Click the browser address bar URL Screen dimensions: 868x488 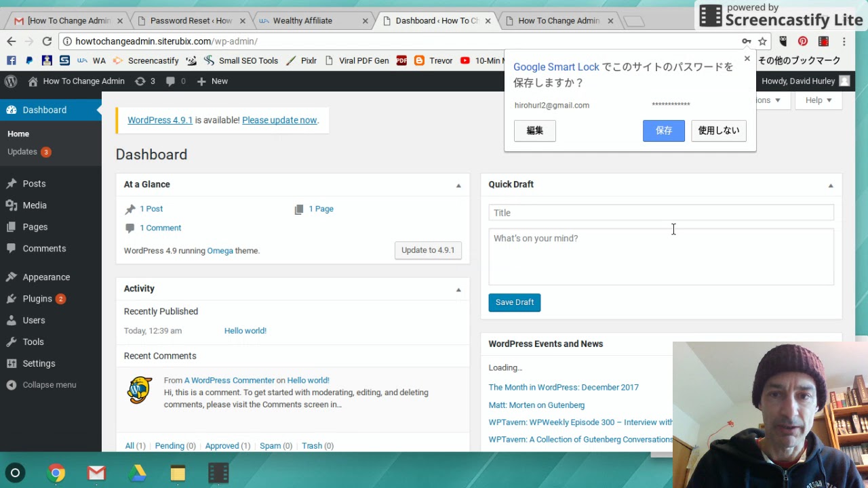click(166, 41)
